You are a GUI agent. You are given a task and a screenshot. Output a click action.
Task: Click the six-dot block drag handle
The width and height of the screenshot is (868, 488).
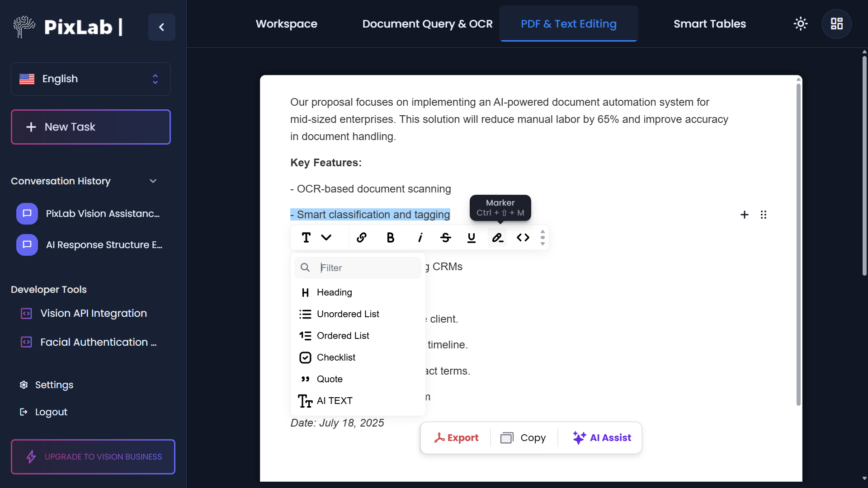click(764, 215)
